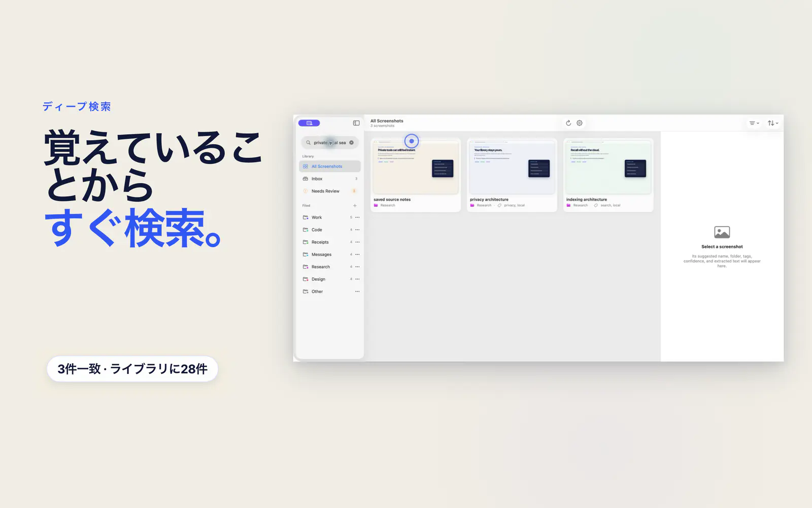Viewport: 812px width, 508px height.
Task: Click the tag icon on 'privacy architecture' card
Action: (x=499, y=205)
